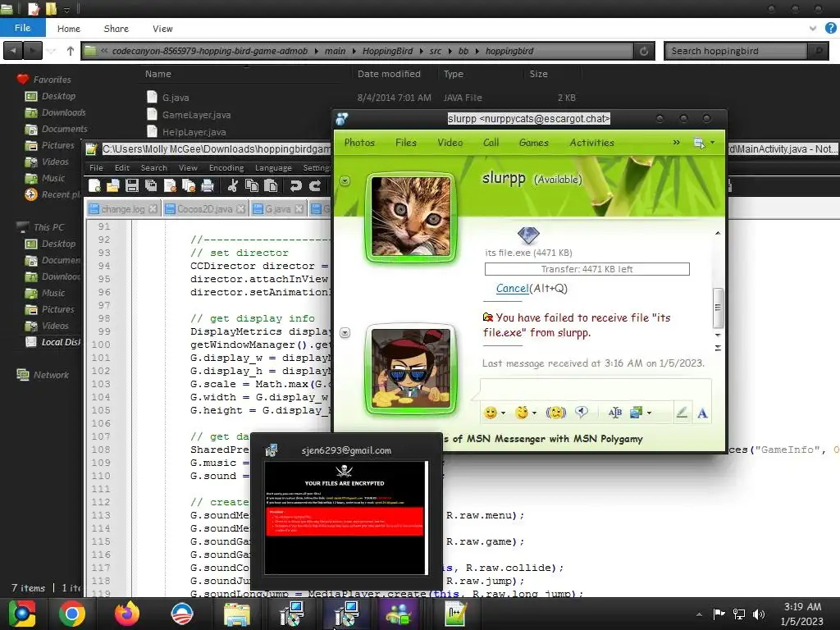Click the Explorer Up arrow button
Screen dimensions: 840x630
(71, 51)
